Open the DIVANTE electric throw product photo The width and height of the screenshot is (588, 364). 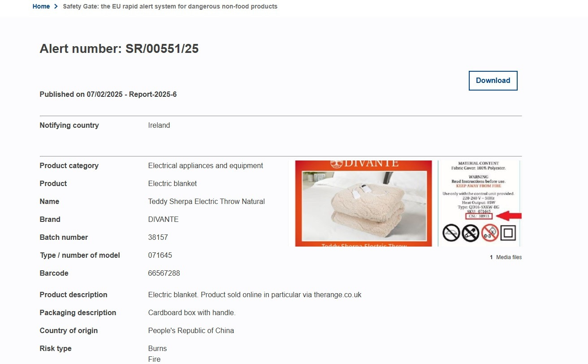[363, 204]
